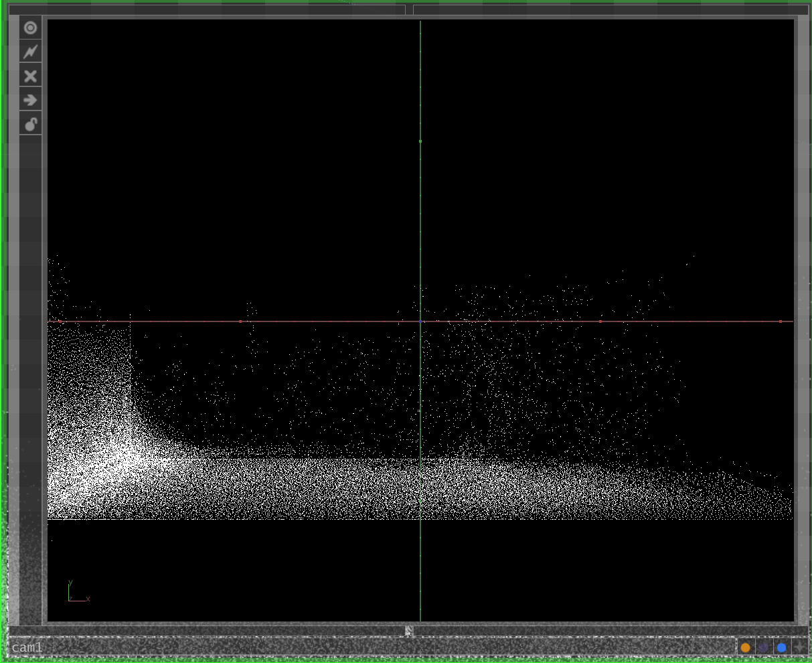The width and height of the screenshot is (812, 663).
Task: Select the right-arrow tool
Action: tap(30, 99)
